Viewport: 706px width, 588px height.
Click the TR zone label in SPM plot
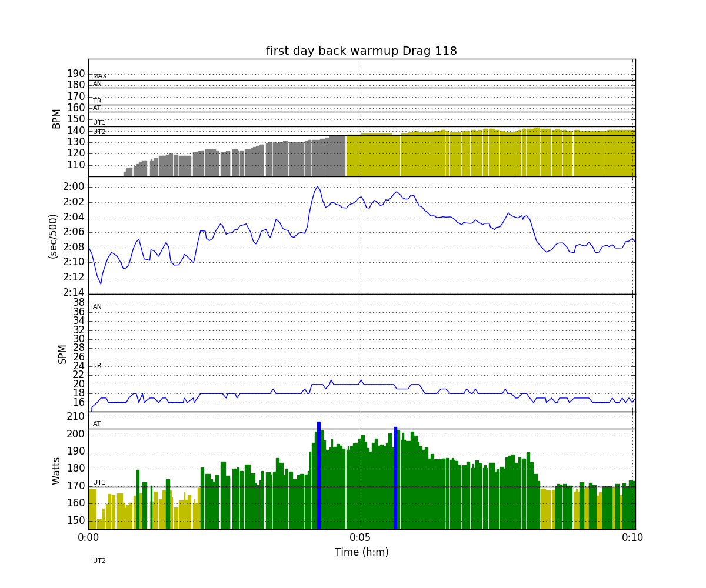point(97,366)
